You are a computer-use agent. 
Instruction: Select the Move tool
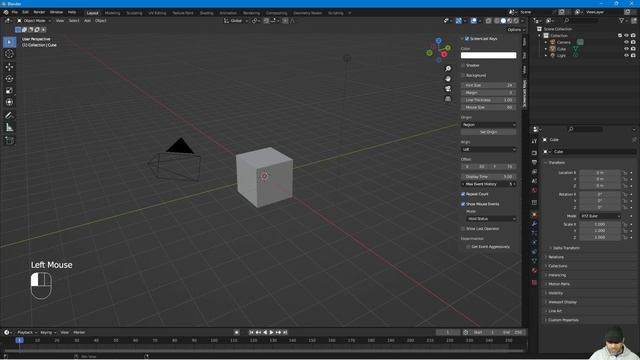[x=9, y=67]
